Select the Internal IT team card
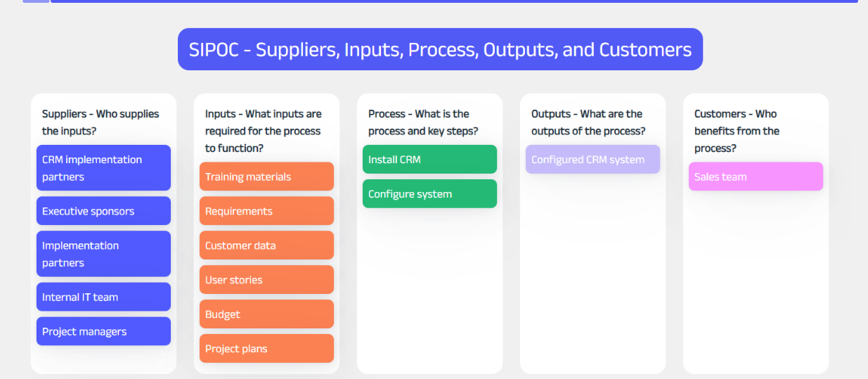Screen dimensions: 868x379 (x=103, y=297)
